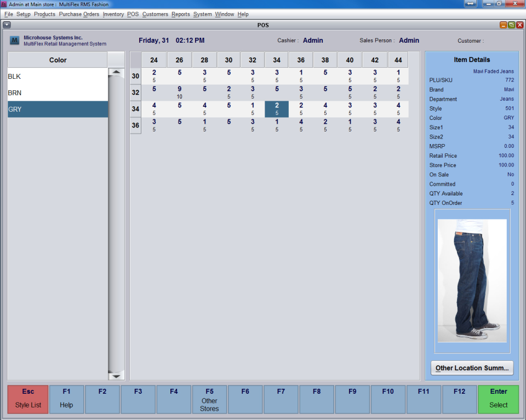Open the Reports menu
Image resolution: width=526 pixels, height=420 pixels.
point(181,14)
